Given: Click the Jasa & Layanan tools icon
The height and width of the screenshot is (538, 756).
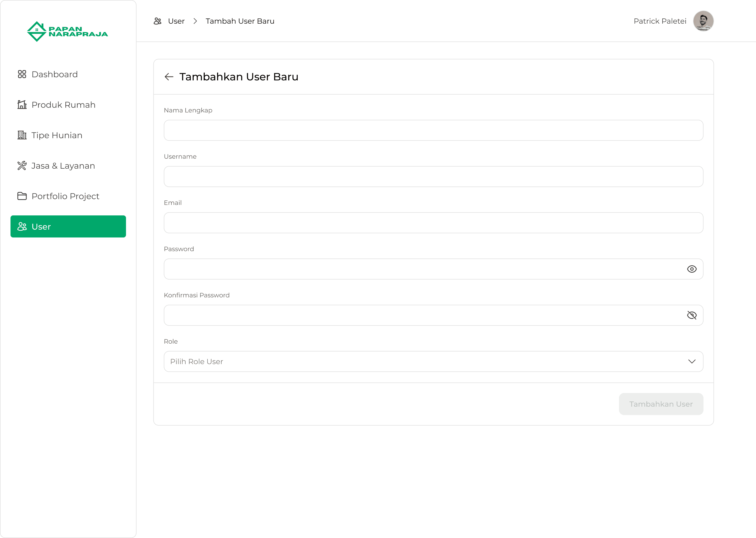Looking at the screenshot, I should coord(22,166).
